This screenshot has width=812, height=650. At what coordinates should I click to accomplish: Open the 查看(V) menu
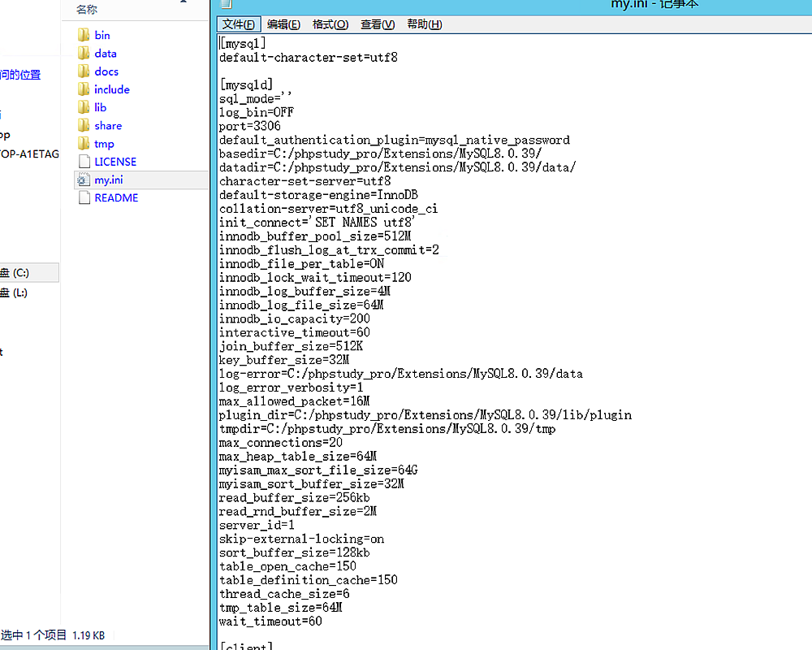378,24
